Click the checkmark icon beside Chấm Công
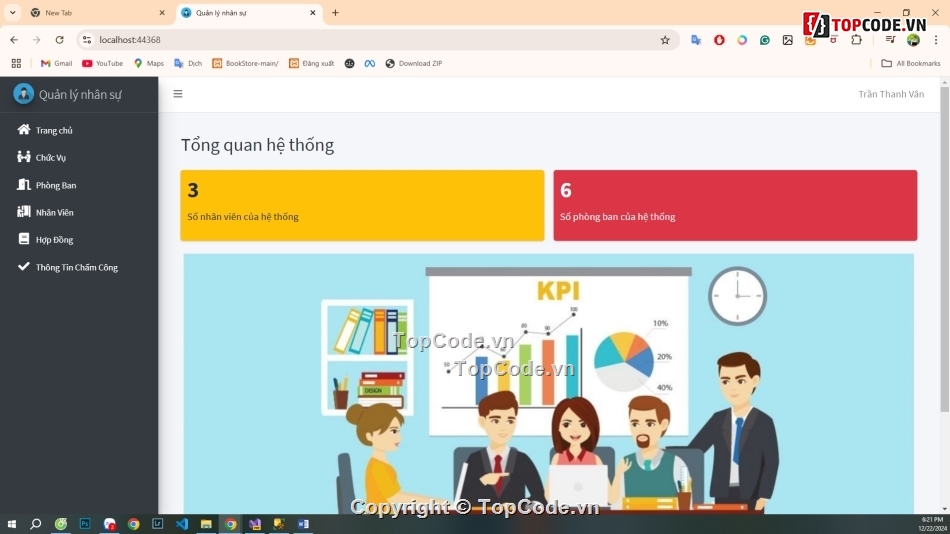This screenshot has width=950, height=534. pyautogui.click(x=24, y=265)
